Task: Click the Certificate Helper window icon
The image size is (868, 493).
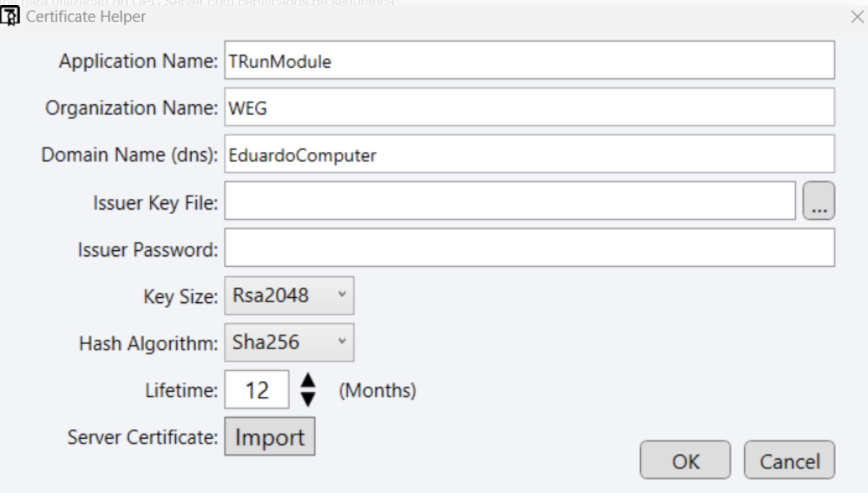Action: pos(9,16)
